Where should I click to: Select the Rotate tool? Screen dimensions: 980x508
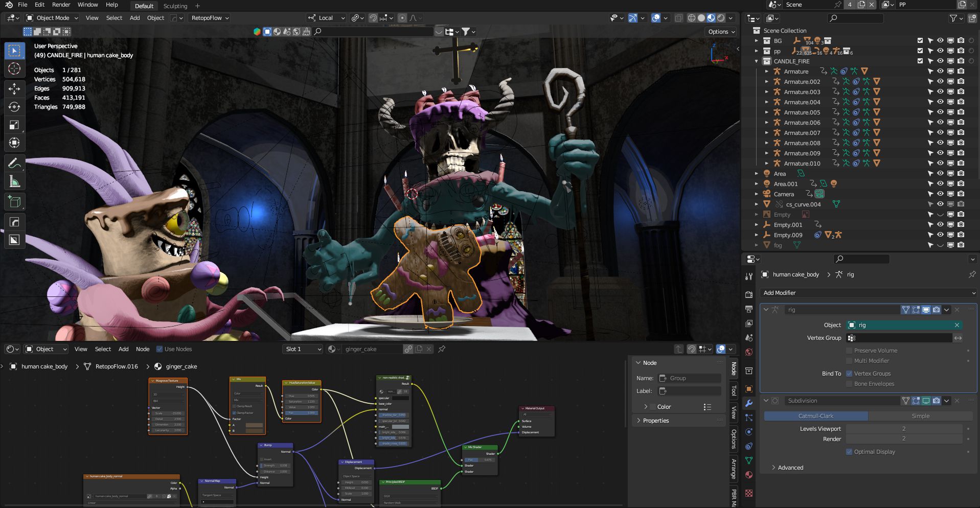[14, 107]
